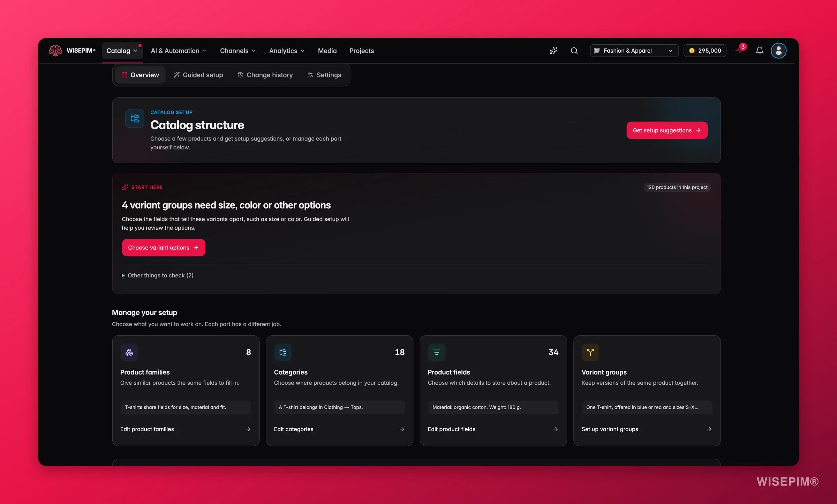Click the Catalog structure tree icon
837x504 pixels.
point(135,118)
